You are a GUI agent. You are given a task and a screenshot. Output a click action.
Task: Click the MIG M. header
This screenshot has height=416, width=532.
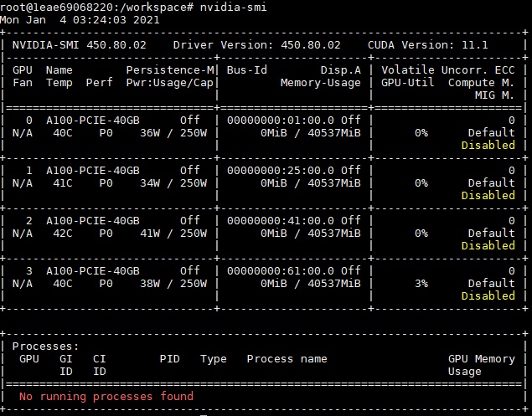(x=494, y=95)
